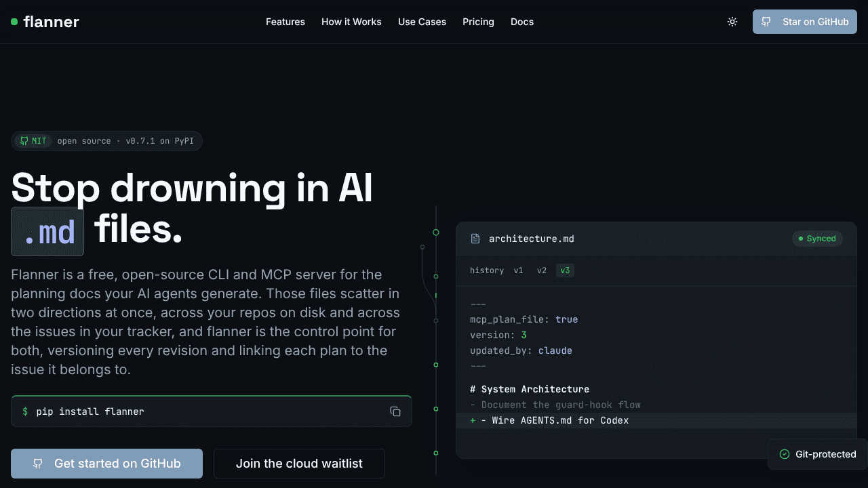Click the mcp_plan_file: true line

click(524, 319)
